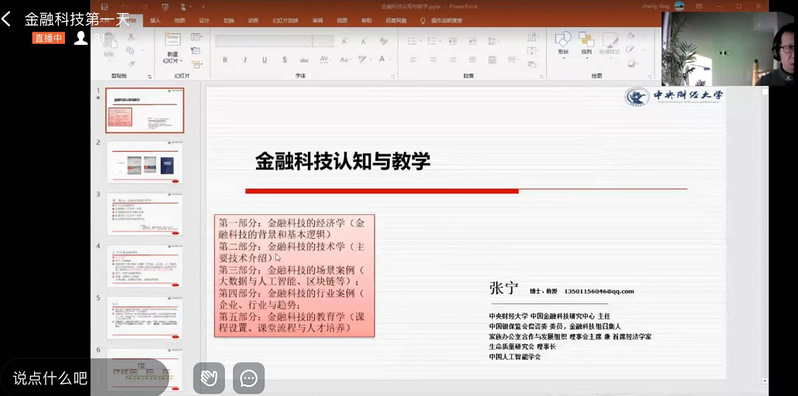The height and width of the screenshot is (396, 798).
Task: Open the numbering list dropdown
Action: [x=433, y=41]
